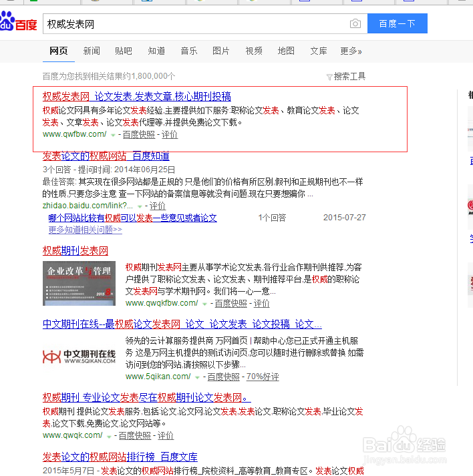The image size is (473, 476).
Task: Click 更多知道相关问题>> link
Action: pos(86,230)
